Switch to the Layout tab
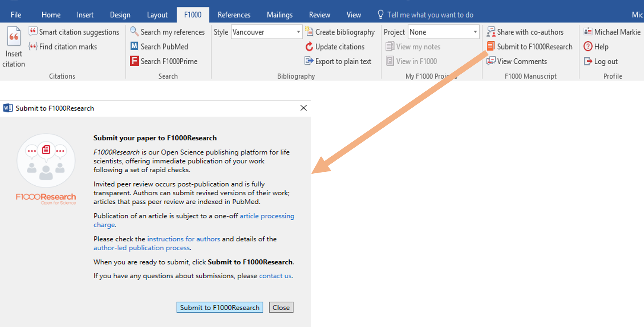This screenshot has width=644, height=327. [x=157, y=15]
